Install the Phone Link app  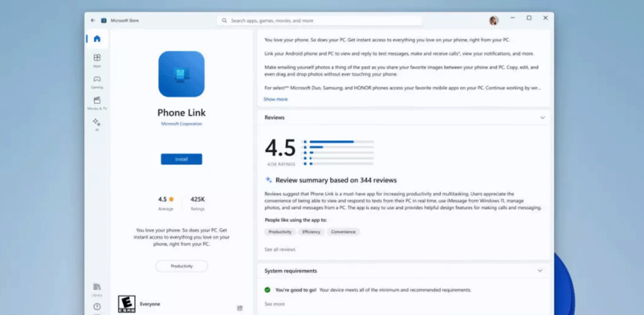181,159
